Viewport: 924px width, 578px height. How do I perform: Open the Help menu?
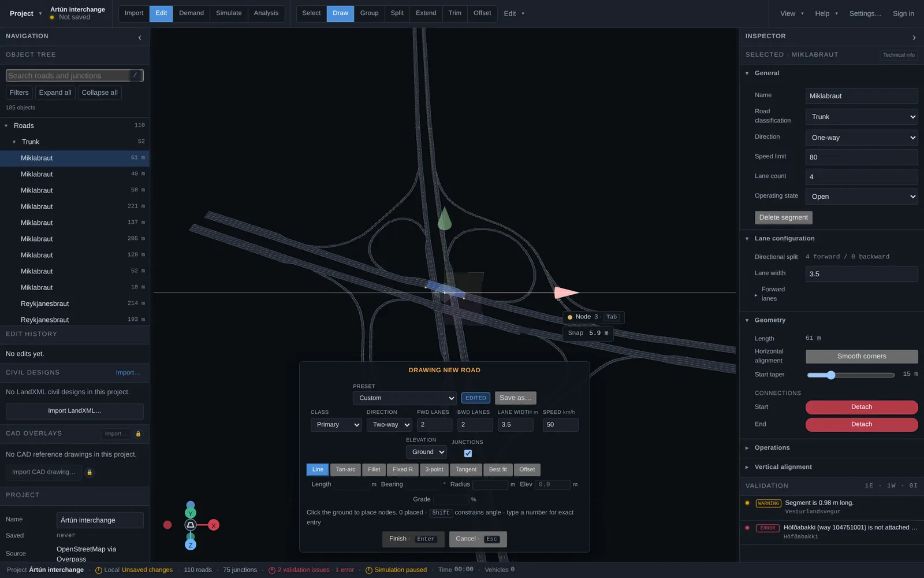coord(826,13)
